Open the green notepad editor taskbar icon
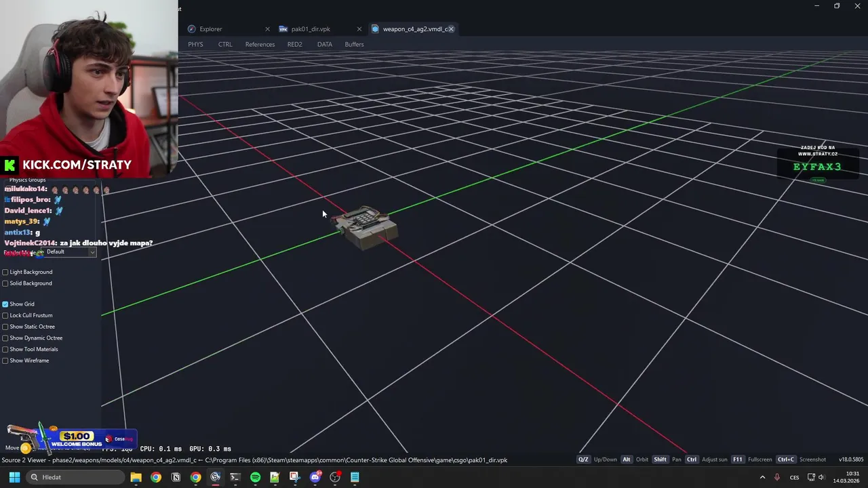 pos(275,477)
